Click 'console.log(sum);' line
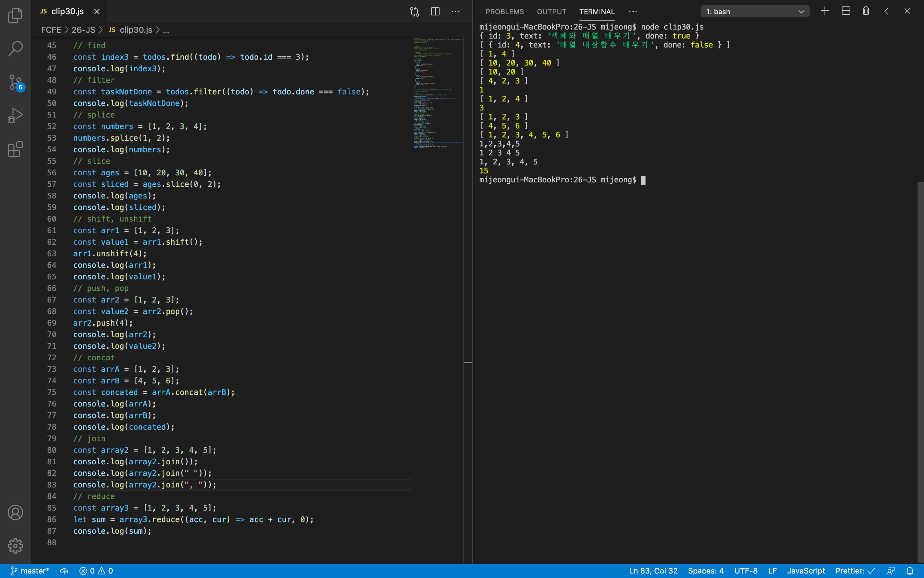 pyautogui.click(x=112, y=531)
